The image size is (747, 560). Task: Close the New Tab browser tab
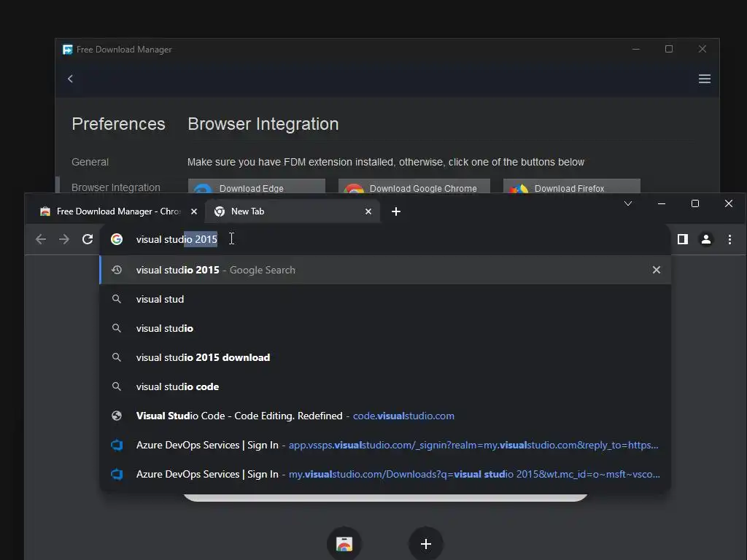pyautogui.click(x=368, y=211)
